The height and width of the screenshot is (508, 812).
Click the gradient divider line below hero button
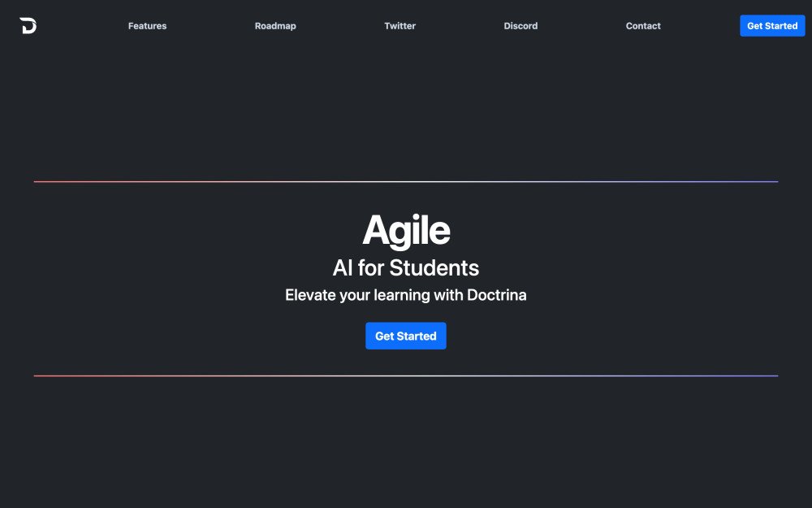[x=406, y=376]
